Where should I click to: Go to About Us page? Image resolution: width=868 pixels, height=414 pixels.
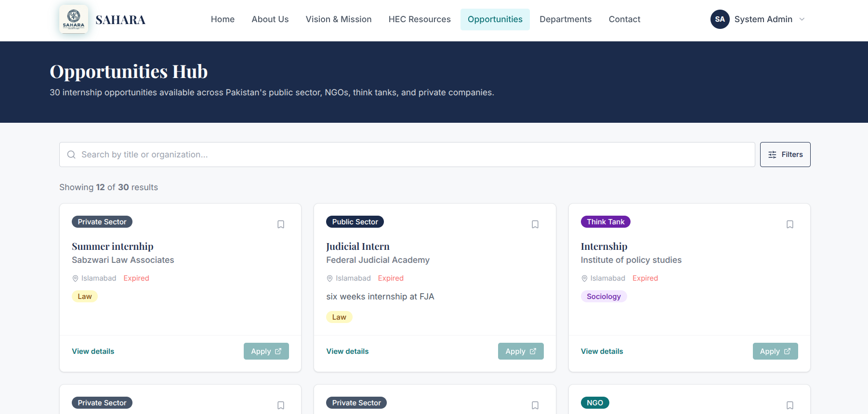(270, 19)
